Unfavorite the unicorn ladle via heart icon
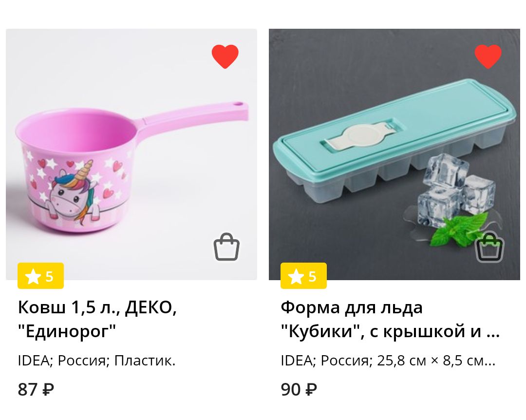 [x=225, y=57]
